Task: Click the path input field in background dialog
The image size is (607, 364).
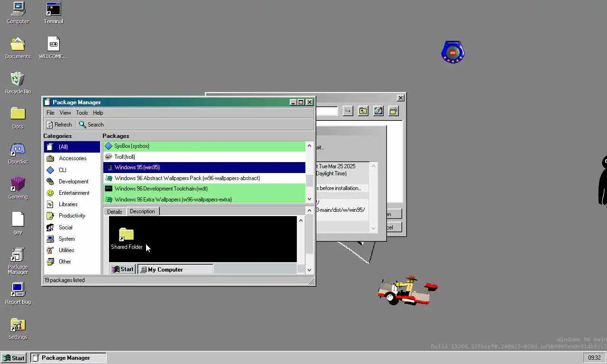Action: [327, 111]
